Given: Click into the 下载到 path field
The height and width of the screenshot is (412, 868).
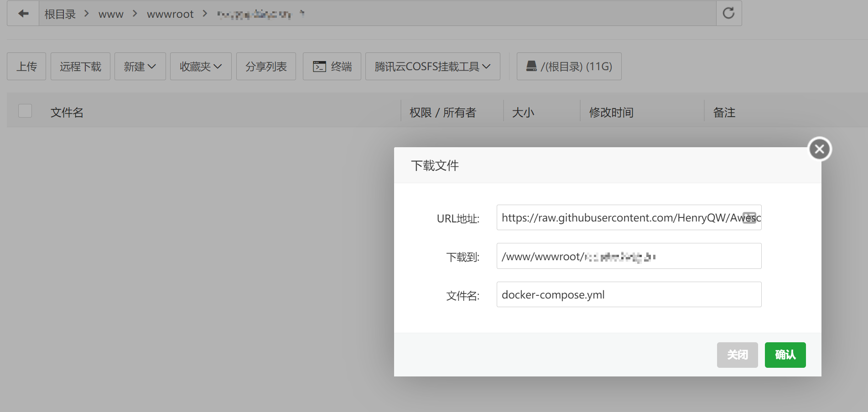Looking at the screenshot, I should pos(629,256).
